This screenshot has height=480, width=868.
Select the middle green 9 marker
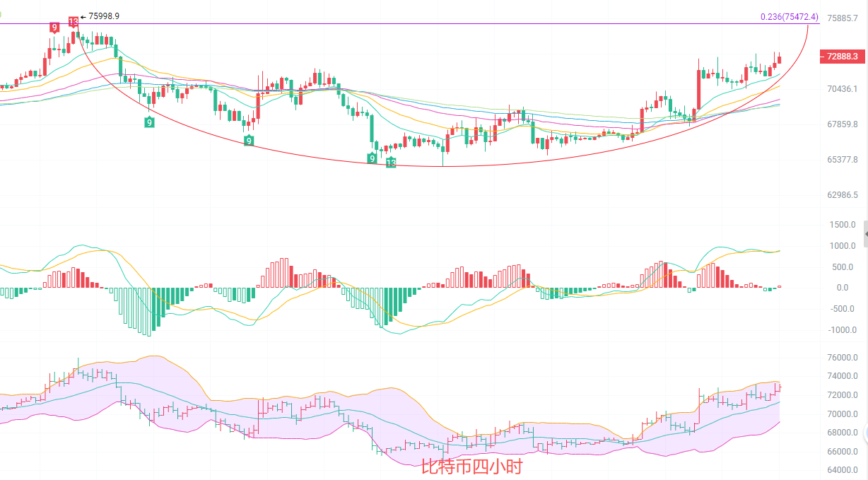pos(248,141)
